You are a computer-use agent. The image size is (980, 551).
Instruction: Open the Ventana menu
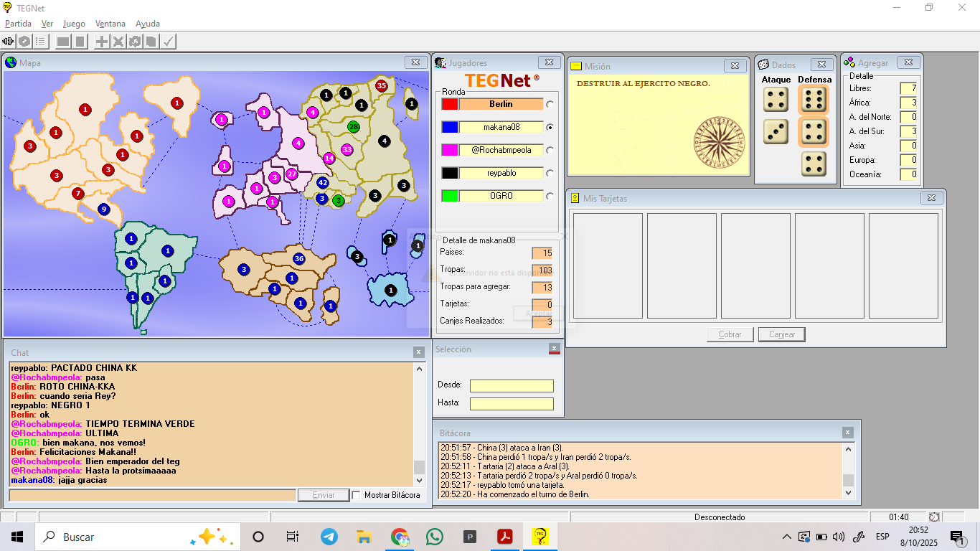click(x=110, y=24)
